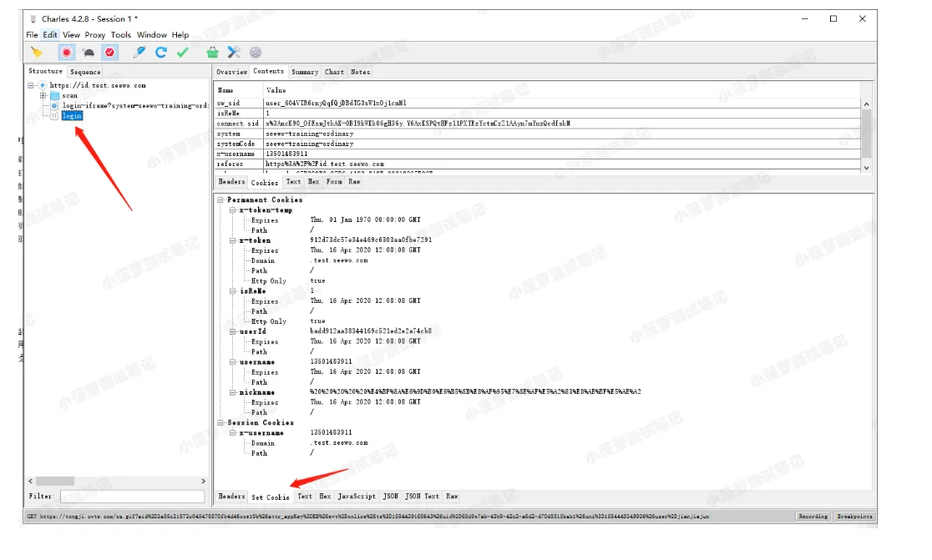Collapse the x-token cookie node
The width and height of the screenshot is (932, 560).
click(233, 240)
